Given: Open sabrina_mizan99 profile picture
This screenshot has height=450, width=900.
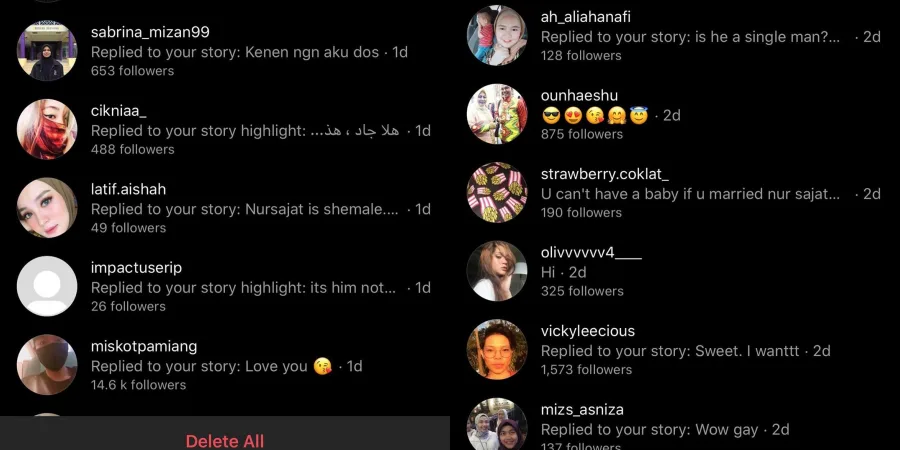Looking at the screenshot, I should [x=46, y=51].
